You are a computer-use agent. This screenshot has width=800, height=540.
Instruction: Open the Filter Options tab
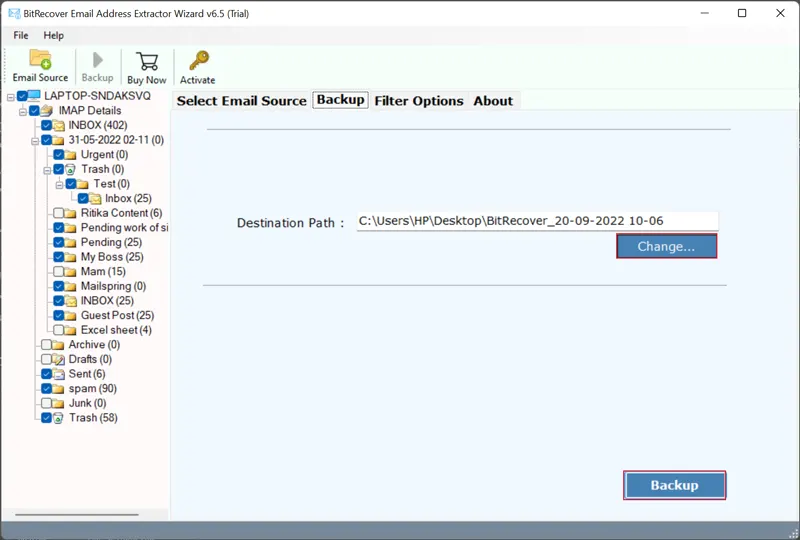pyautogui.click(x=419, y=101)
